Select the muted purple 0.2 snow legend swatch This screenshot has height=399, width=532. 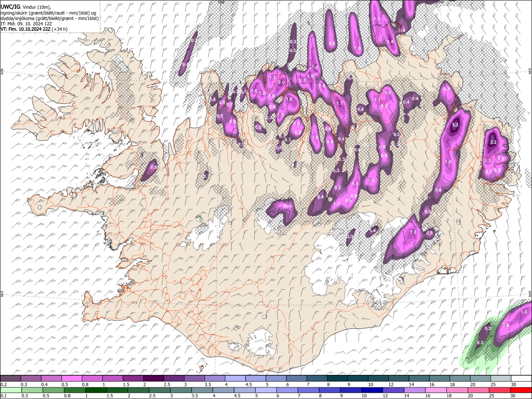click(x=10, y=379)
